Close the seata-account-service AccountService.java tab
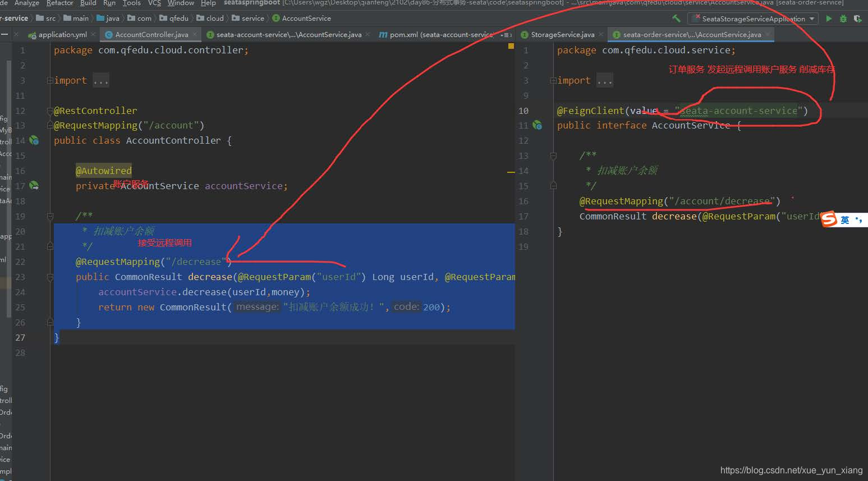 tap(368, 34)
